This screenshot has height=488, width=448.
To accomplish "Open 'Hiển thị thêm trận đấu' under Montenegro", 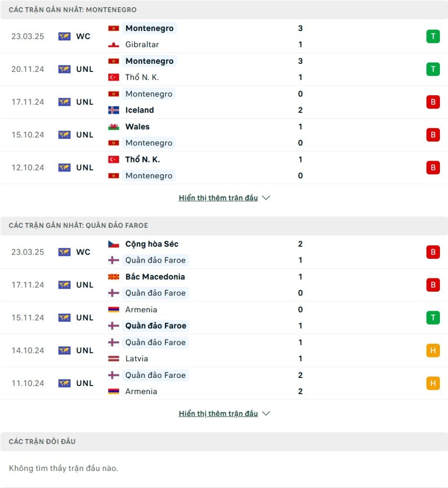I will point(218,198).
